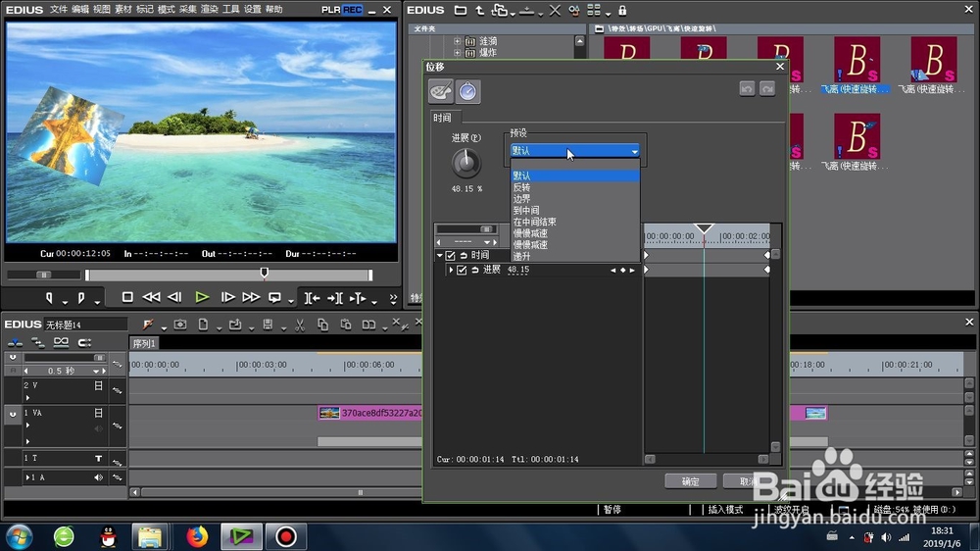Click the copy icon in timeline toolbar
The width and height of the screenshot is (980, 551).
[322, 325]
